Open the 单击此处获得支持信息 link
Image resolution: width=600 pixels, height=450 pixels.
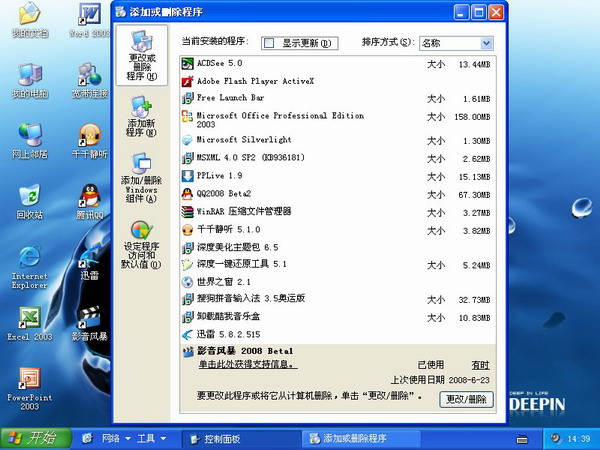[x=248, y=364]
